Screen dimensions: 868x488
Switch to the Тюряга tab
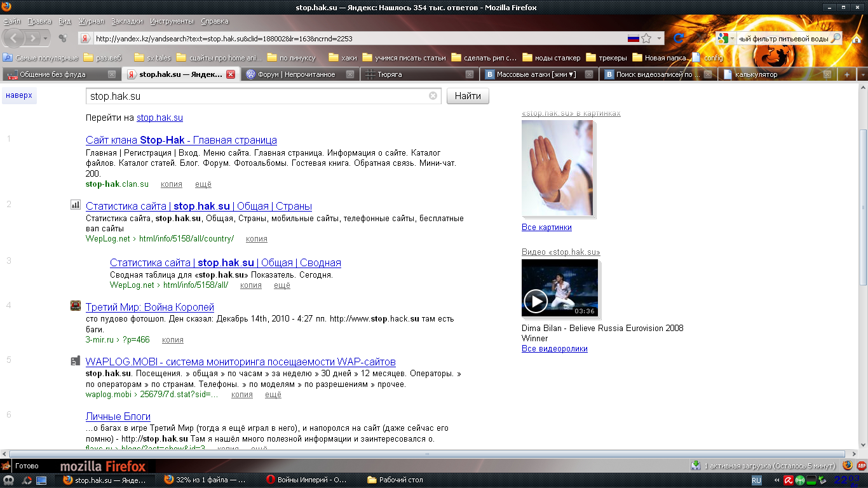(x=416, y=74)
